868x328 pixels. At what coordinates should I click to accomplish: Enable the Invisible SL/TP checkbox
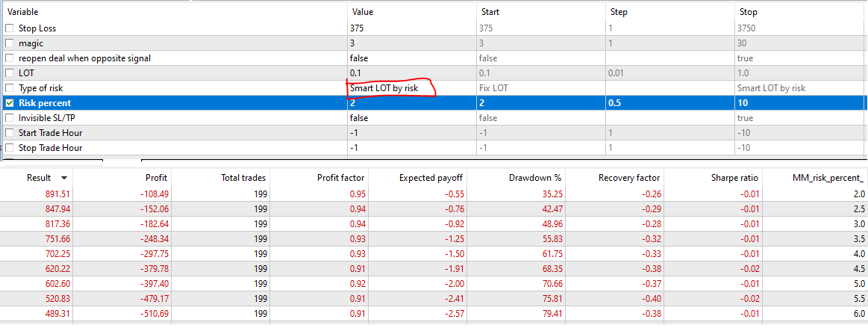coord(10,118)
